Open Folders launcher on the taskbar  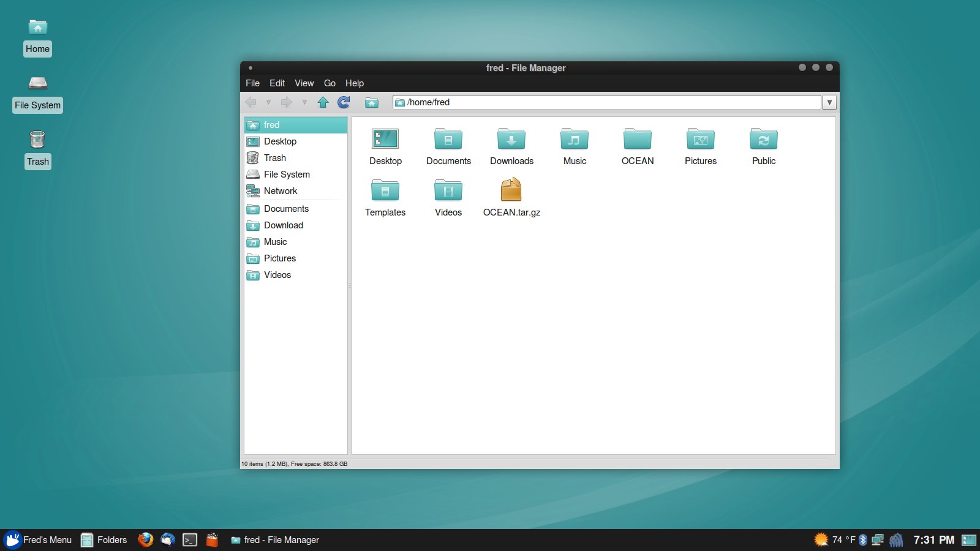coord(104,540)
